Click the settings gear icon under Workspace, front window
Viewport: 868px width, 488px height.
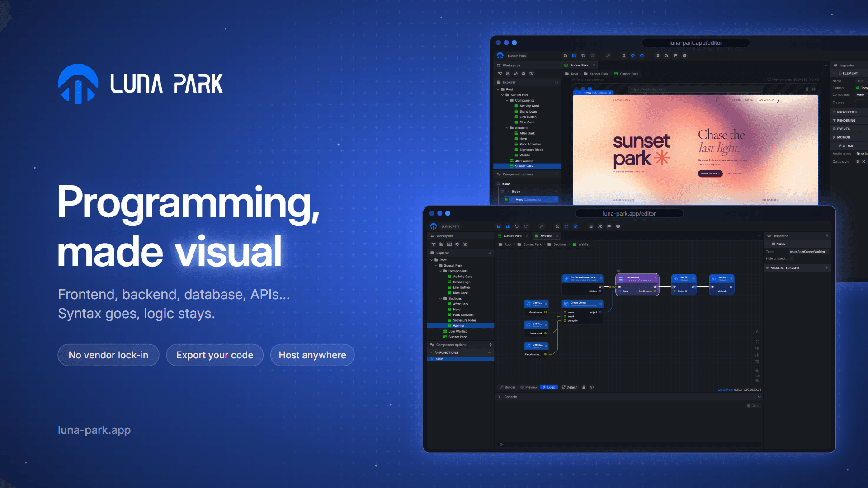457,244
